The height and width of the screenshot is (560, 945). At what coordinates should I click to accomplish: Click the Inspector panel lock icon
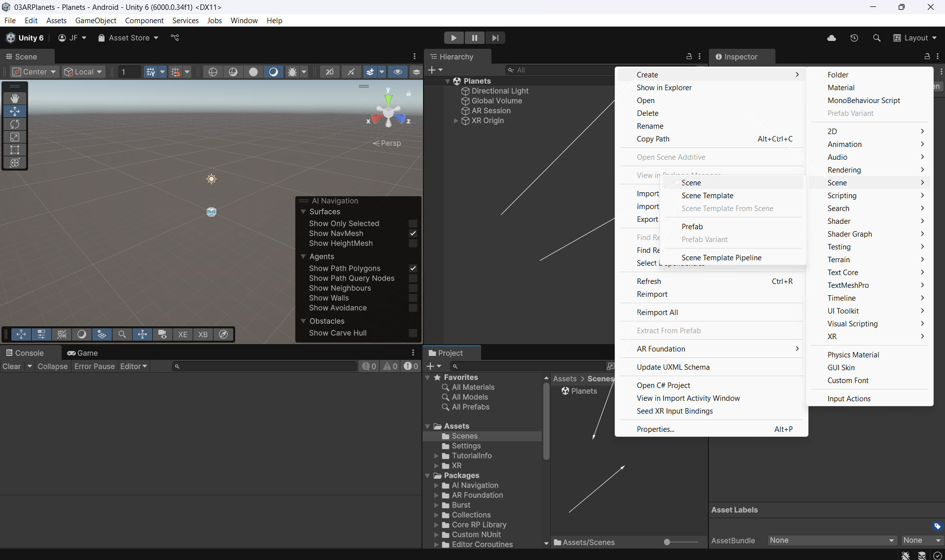point(927,57)
